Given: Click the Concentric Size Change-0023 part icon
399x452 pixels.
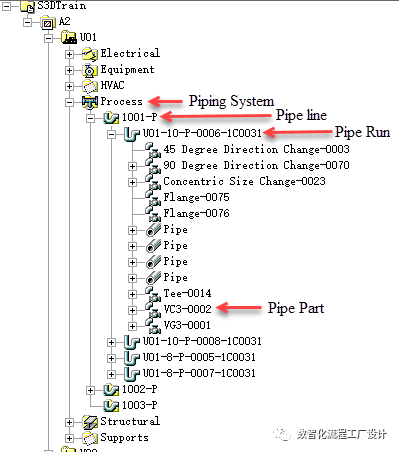Looking at the screenshot, I should (153, 182).
